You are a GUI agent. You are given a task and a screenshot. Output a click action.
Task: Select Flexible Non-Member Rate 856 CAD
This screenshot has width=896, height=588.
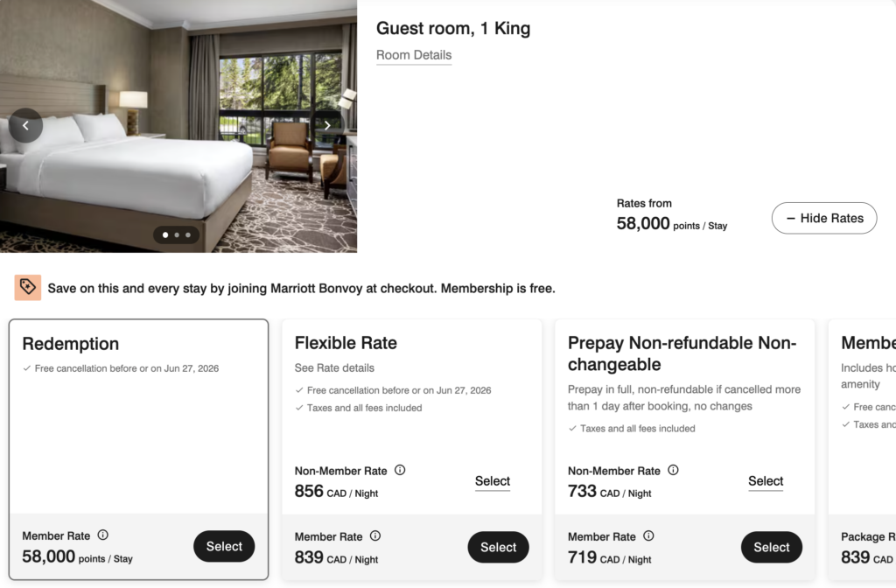coord(493,481)
